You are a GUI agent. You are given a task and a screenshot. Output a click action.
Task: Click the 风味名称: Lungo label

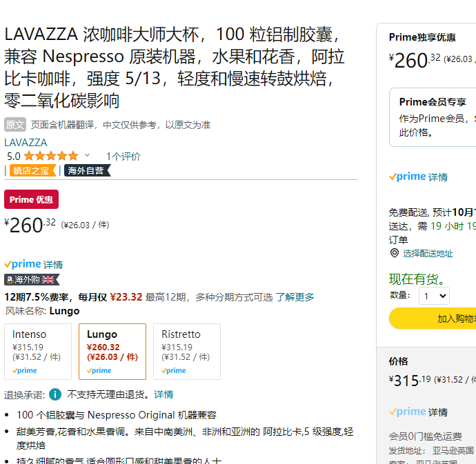pyautogui.click(x=42, y=311)
